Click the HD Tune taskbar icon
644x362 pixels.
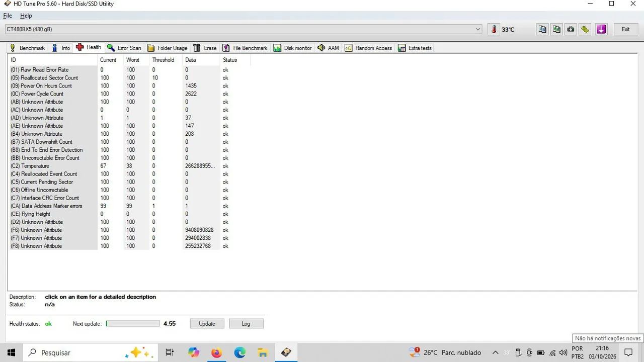click(x=286, y=352)
